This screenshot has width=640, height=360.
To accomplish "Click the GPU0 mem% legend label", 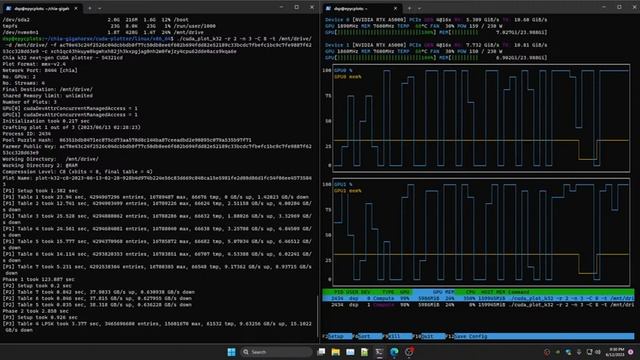I will click(x=347, y=76).
